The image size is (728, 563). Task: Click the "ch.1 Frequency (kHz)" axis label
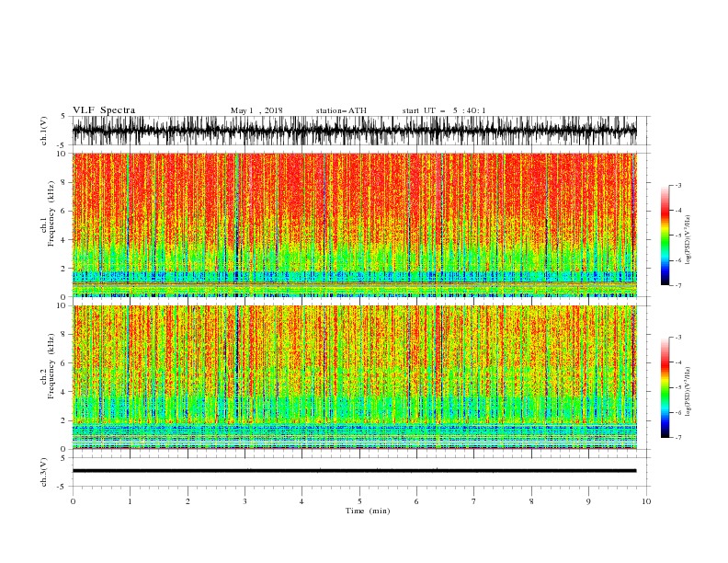(x=48, y=214)
